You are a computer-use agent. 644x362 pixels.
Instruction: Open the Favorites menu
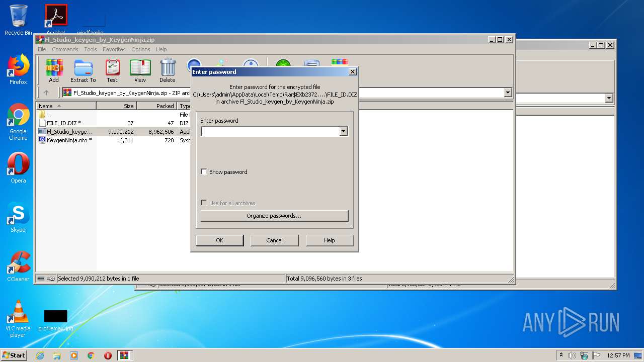[x=114, y=49]
